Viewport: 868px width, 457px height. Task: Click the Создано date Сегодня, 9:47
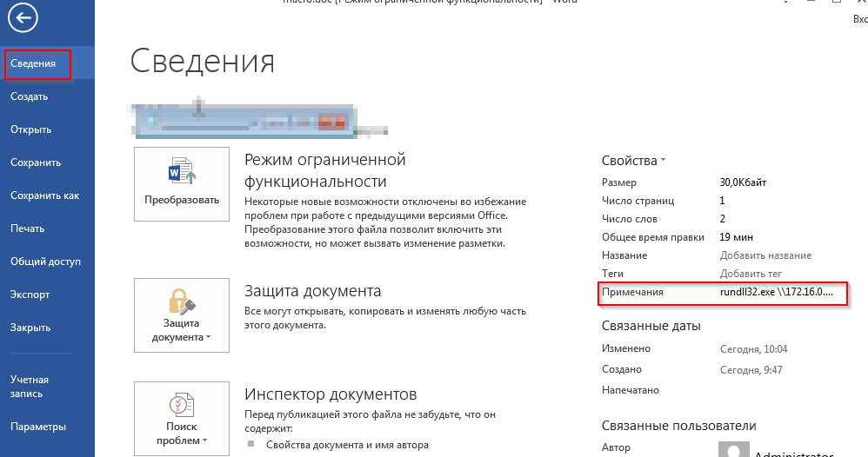pos(751,370)
